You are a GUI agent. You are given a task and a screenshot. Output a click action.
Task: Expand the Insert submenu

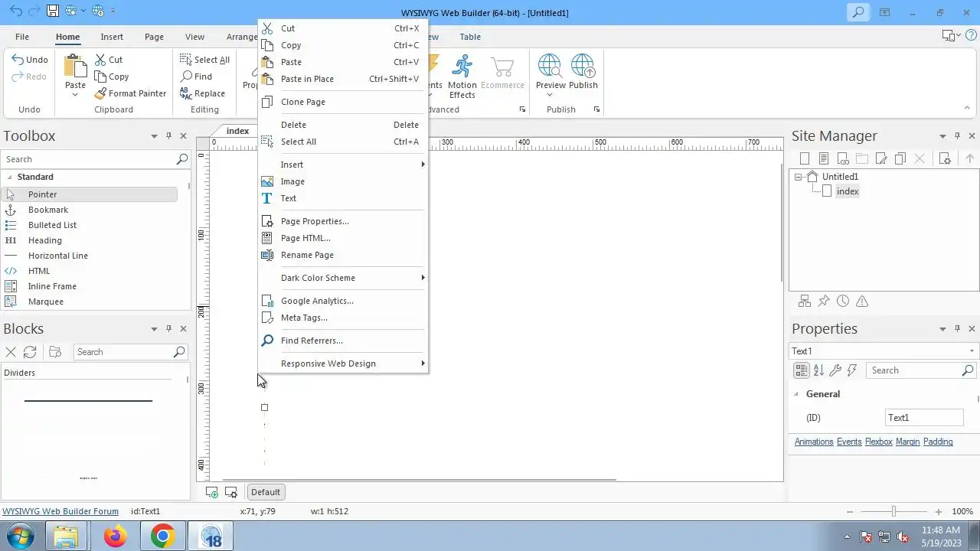pos(343,165)
